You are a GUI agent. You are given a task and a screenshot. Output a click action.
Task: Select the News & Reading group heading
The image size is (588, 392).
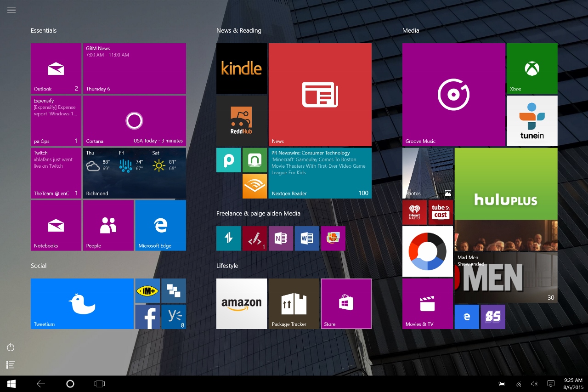239,30
